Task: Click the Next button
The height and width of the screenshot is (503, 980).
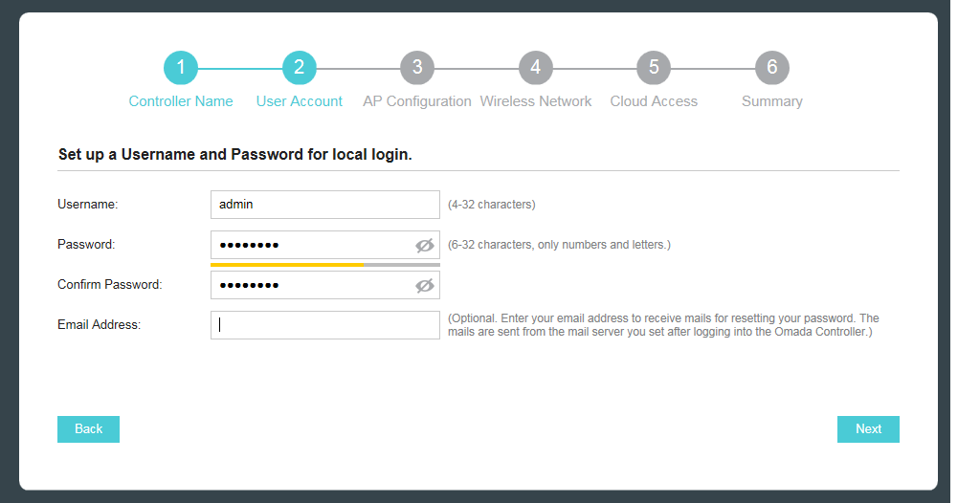Action: (868, 429)
